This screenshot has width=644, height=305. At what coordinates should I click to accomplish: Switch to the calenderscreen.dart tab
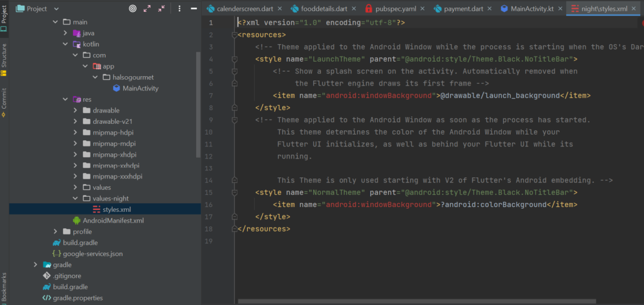244,8
